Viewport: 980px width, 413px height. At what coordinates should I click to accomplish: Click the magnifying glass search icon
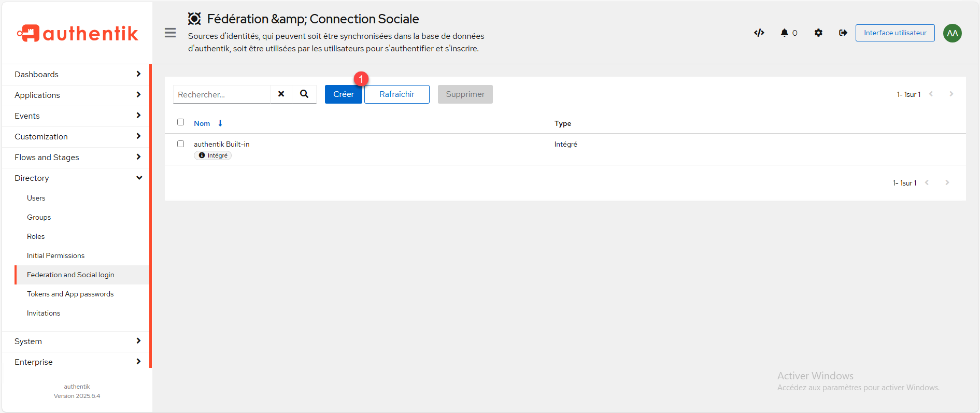point(304,94)
